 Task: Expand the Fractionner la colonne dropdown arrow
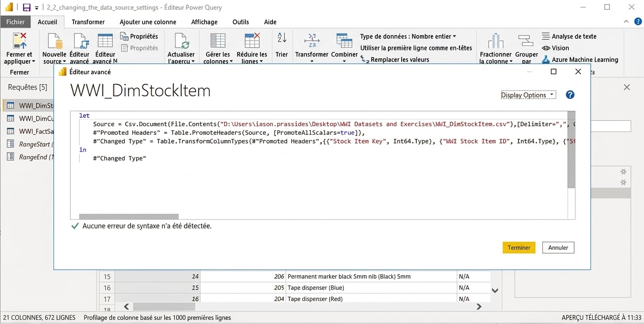click(511, 62)
